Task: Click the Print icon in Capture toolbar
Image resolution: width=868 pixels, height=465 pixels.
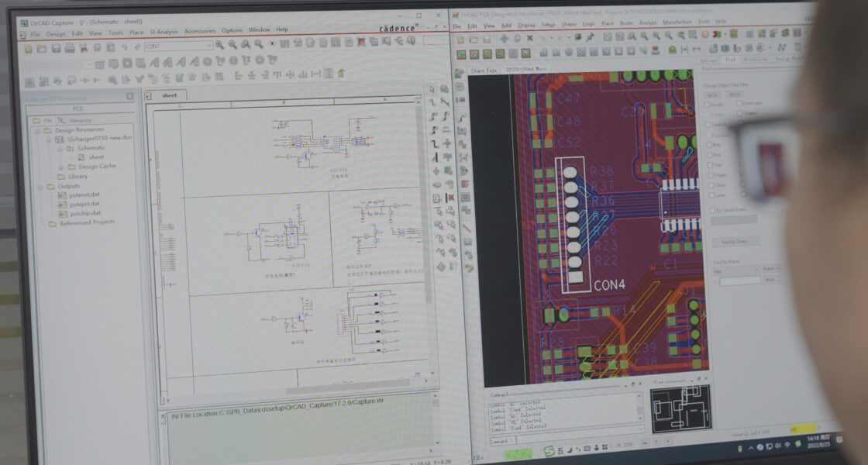Action: coord(69,48)
